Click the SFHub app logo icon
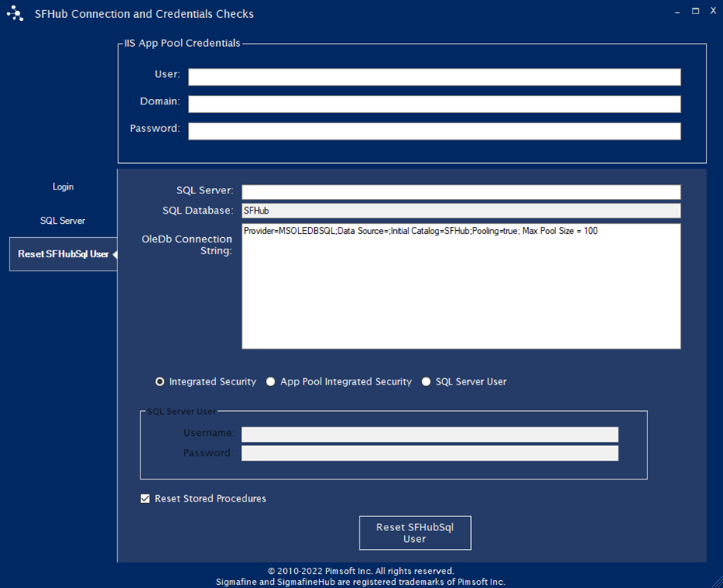 tap(15, 13)
